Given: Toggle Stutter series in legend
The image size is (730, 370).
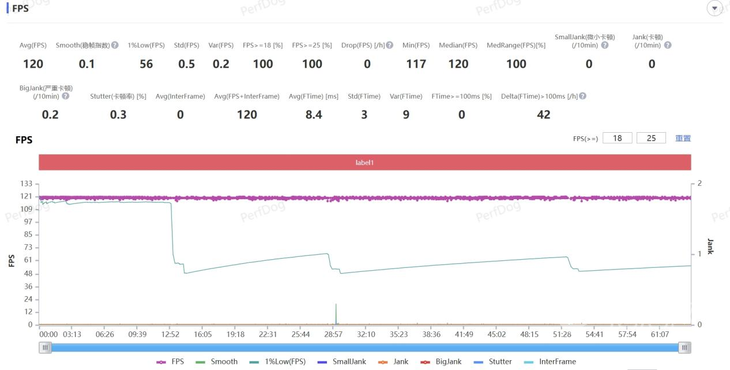Looking at the screenshot, I should click(493, 362).
